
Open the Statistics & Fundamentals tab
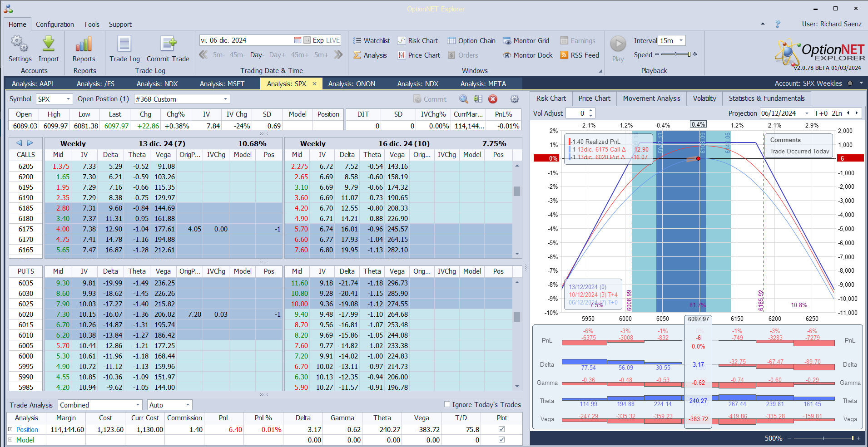click(x=767, y=98)
